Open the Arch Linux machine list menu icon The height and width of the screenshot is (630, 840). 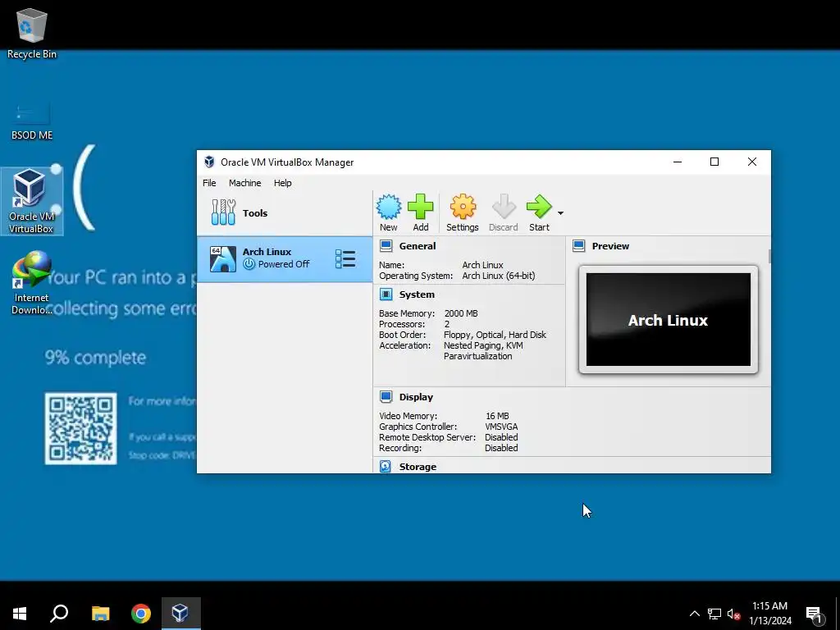tap(345, 258)
